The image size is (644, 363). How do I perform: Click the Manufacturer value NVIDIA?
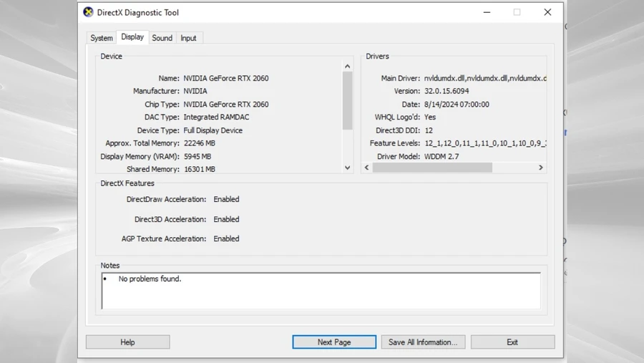(x=195, y=91)
